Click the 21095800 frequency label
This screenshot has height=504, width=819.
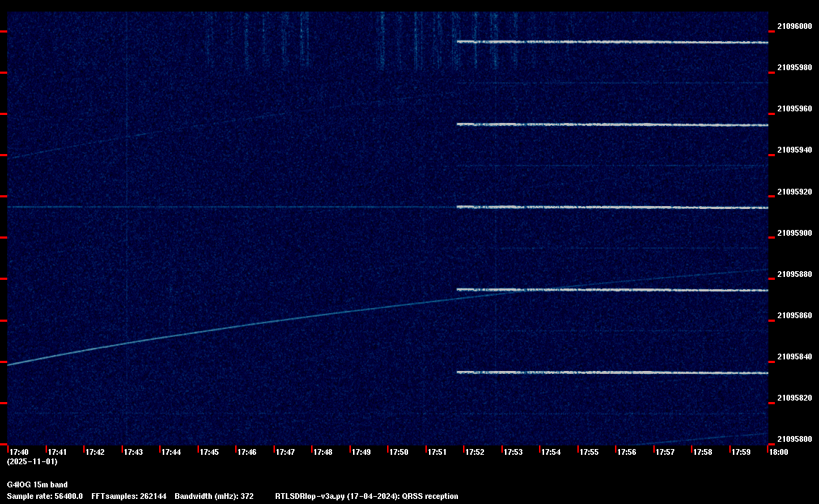tap(794, 439)
